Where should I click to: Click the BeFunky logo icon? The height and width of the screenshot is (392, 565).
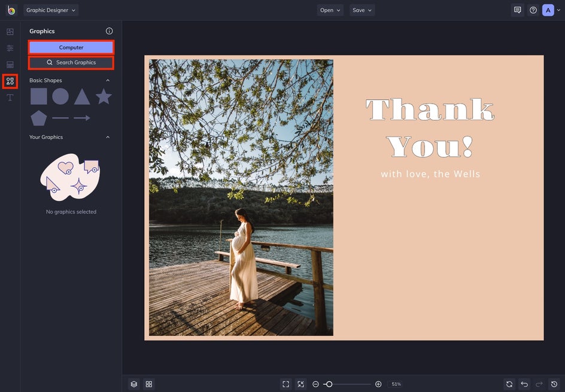point(11,10)
